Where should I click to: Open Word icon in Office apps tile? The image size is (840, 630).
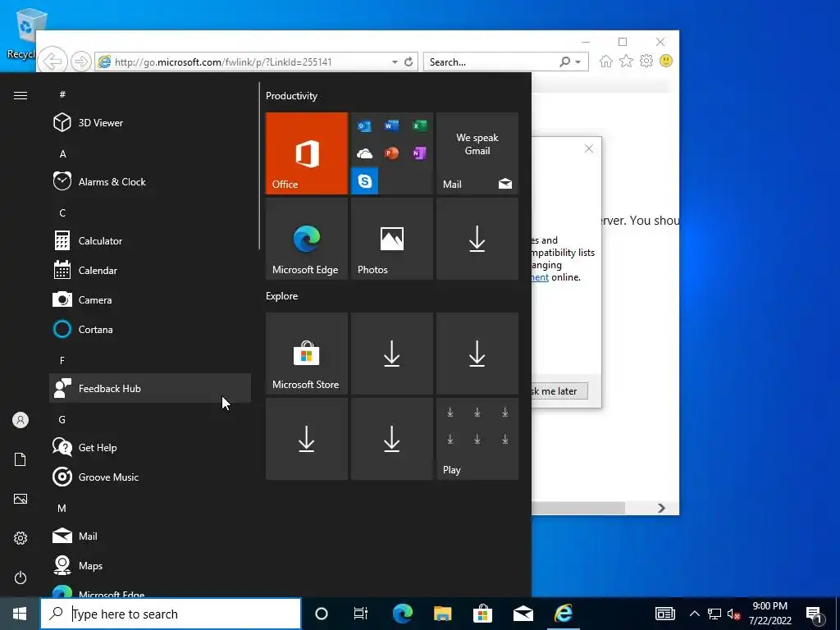391,126
